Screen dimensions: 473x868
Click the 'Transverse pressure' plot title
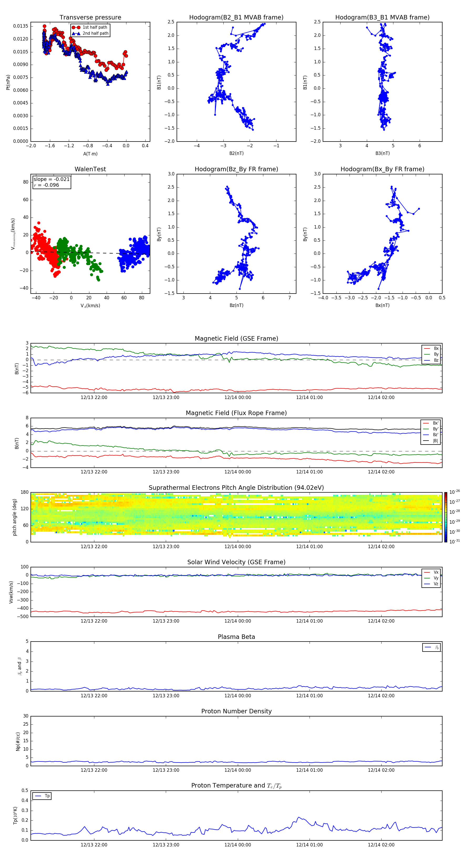pyautogui.click(x=90, y=17)
